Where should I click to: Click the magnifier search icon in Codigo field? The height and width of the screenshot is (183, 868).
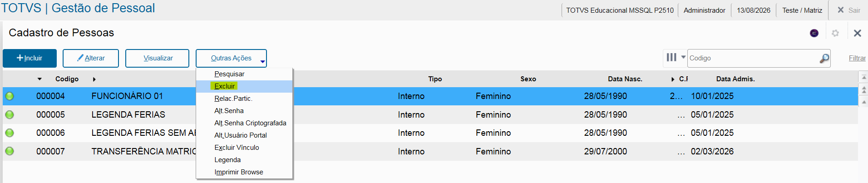pos(824,58)
